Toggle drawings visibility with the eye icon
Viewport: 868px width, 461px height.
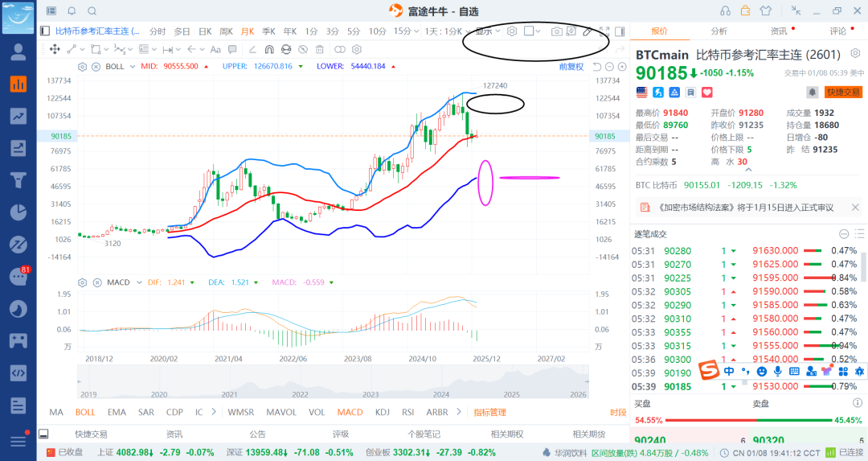tap(303, 49)
